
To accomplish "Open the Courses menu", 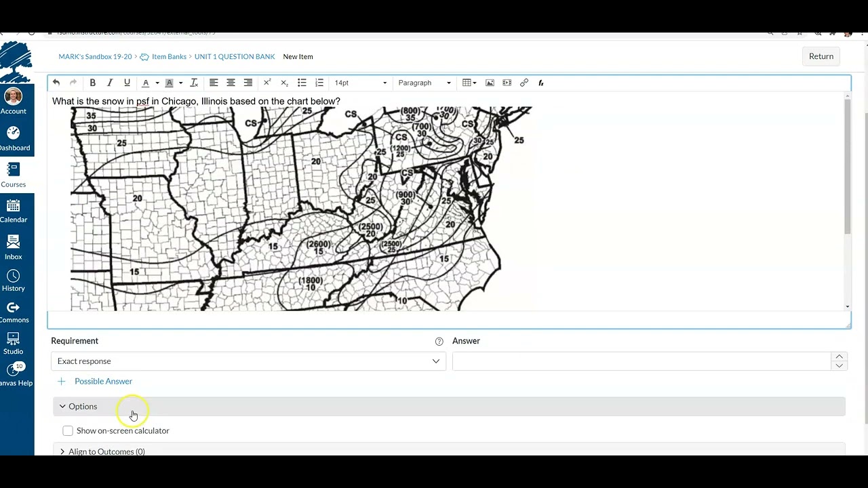I will 13,174.
